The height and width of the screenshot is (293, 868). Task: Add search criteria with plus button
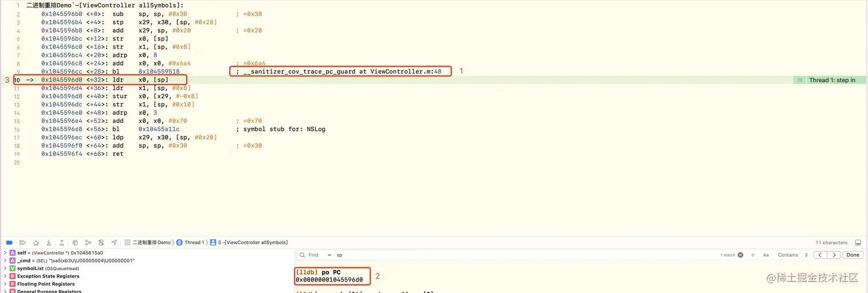753,255
